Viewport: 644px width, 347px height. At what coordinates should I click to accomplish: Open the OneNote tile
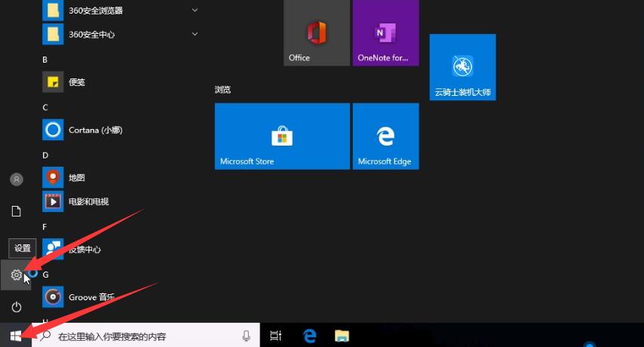click(x=385, y=32)
